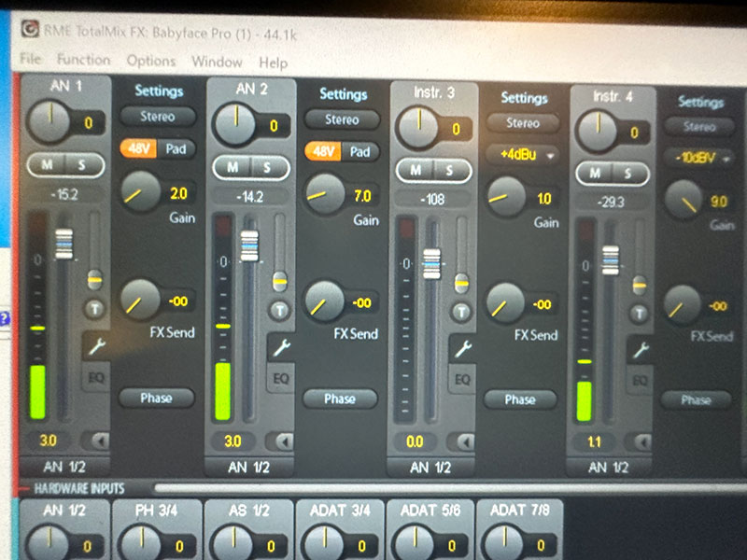Enable the Pad on AN 2

click(x=360, y=152)
